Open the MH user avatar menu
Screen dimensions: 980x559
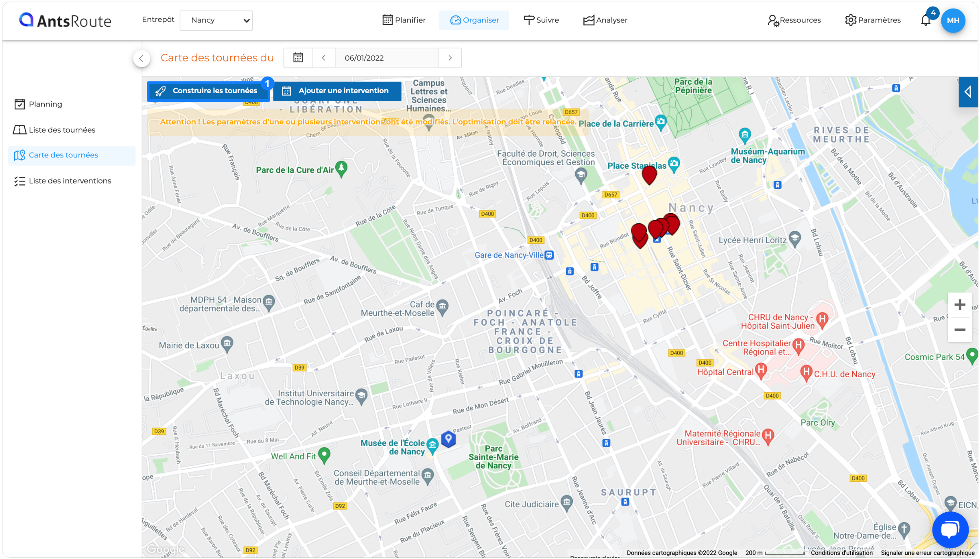[953, 20]
